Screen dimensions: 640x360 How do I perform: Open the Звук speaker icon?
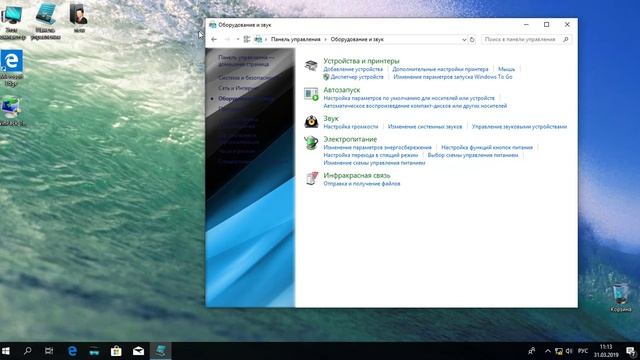pyautogui.click(x=311, y=122)
